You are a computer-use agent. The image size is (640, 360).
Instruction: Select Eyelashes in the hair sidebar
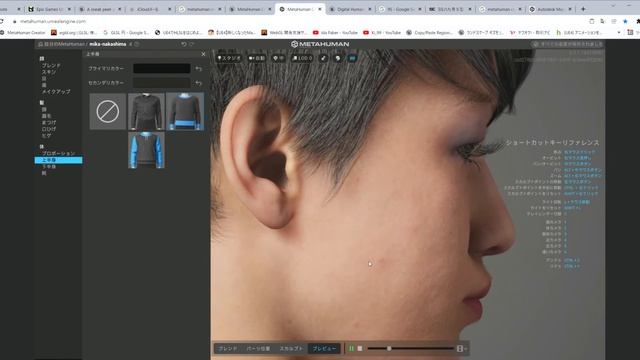(x=49, y=122)
